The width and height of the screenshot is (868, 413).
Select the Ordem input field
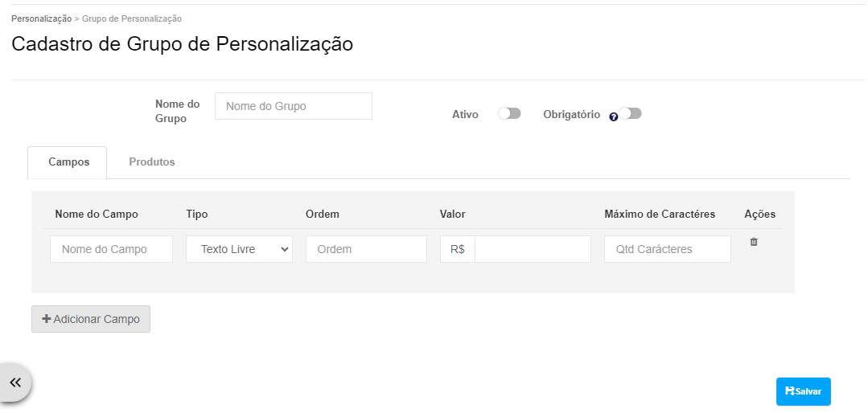coord(366,249)
